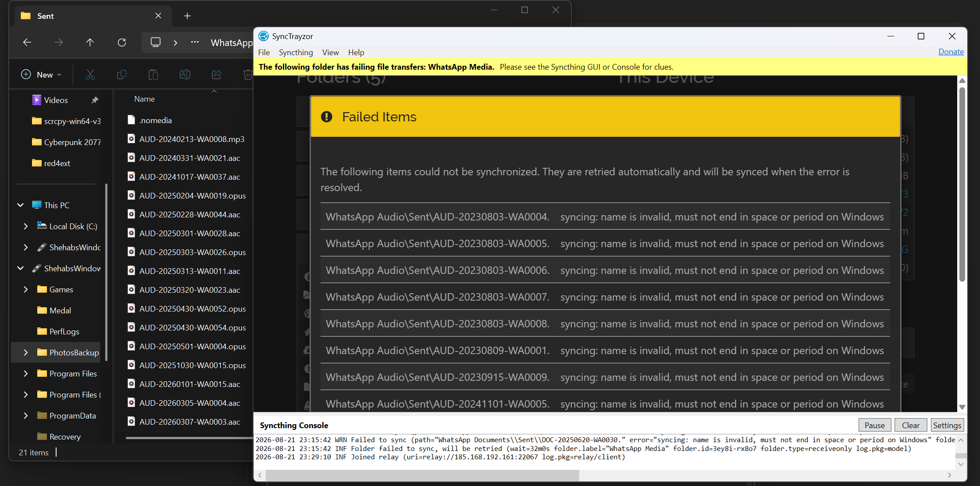This screenshot has height=486, width=980.
Task: Close the Sent tab in File Explorer
Action: tap(158, 16)
